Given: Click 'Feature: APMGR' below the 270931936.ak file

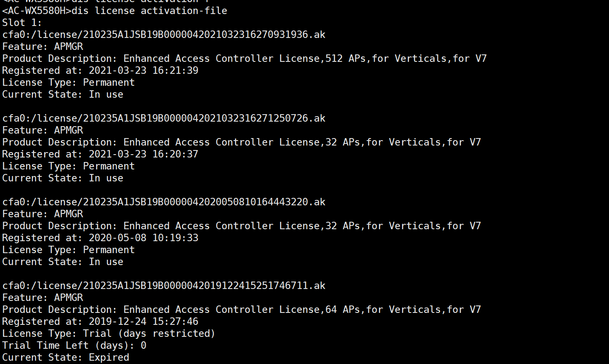Looking at the screenshot, I should 43,47.
